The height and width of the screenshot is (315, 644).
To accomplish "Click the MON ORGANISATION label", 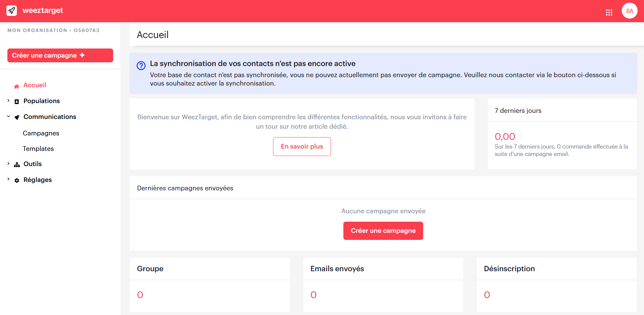I will (37, 30).
